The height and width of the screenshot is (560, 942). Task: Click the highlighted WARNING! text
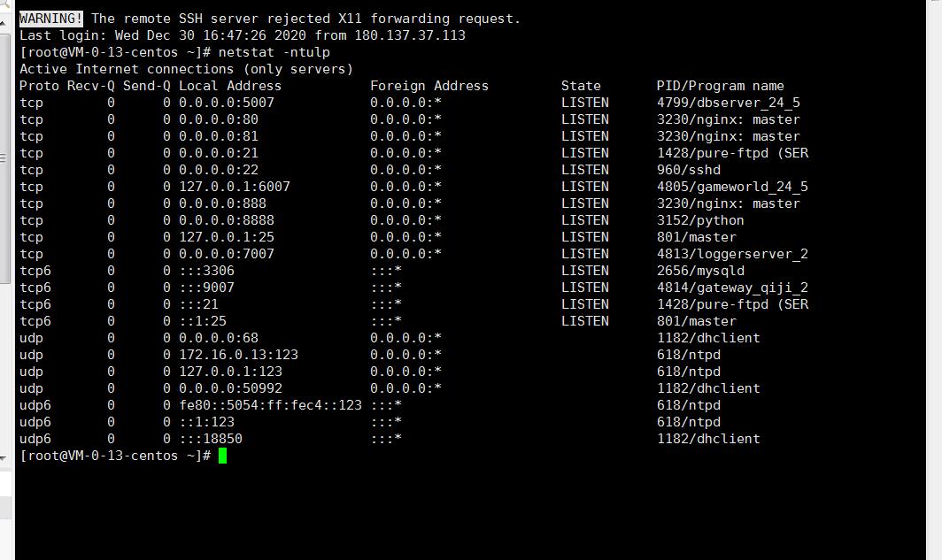point(51,19)
